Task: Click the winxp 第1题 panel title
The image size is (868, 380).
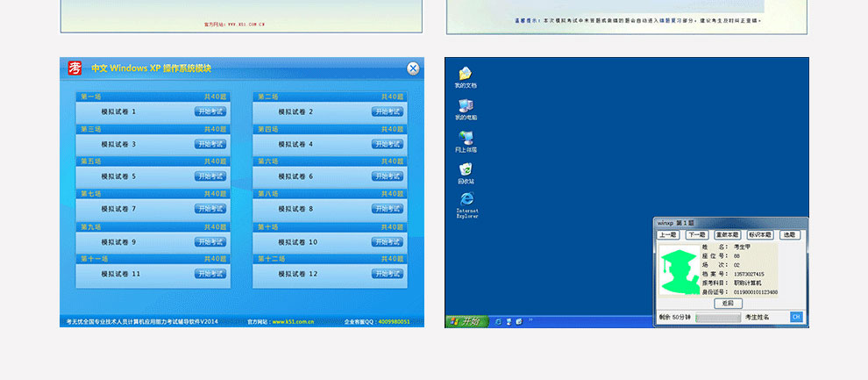Action: (x=676, y=223)
